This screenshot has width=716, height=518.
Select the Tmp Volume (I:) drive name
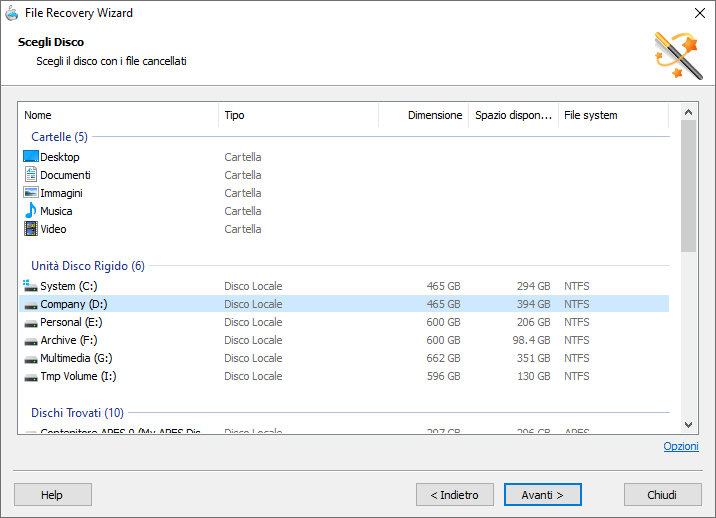coord(78,376)
